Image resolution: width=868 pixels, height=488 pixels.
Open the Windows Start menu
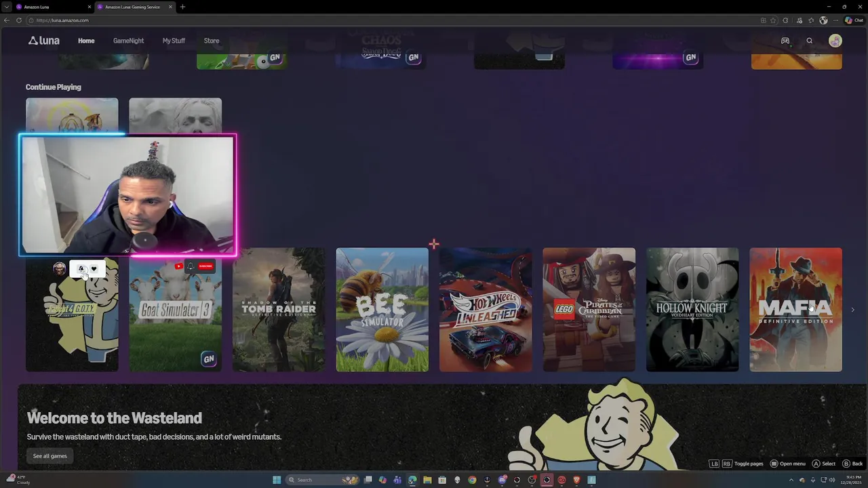277,480
